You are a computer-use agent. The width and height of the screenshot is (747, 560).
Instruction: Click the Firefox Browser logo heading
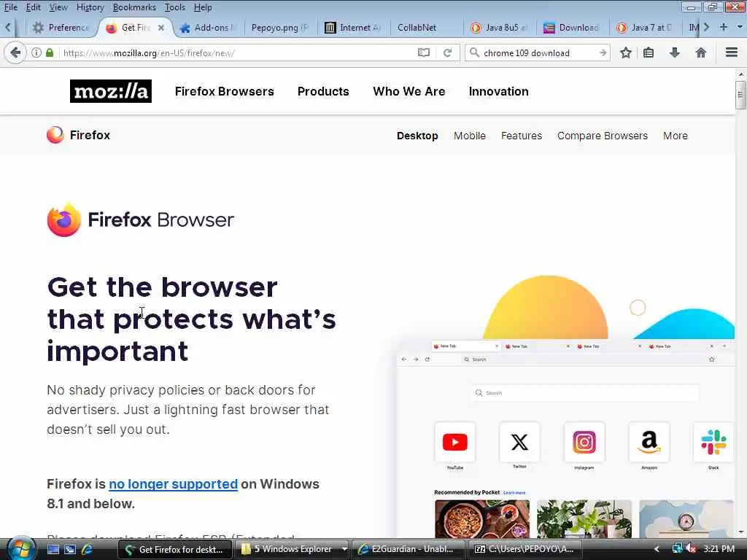[x=141, y=219]
